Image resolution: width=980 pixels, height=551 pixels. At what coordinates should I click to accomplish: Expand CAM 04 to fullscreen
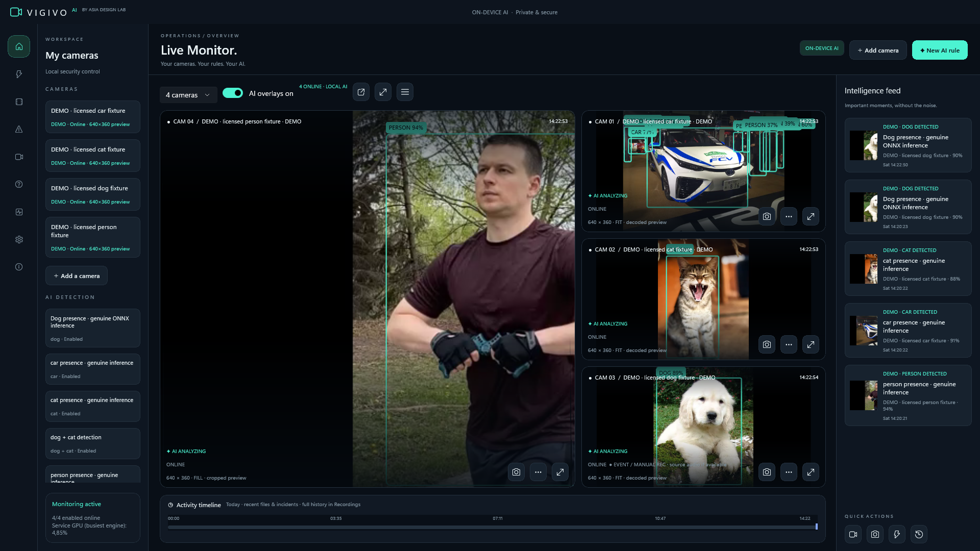click(x=560, y=472)
